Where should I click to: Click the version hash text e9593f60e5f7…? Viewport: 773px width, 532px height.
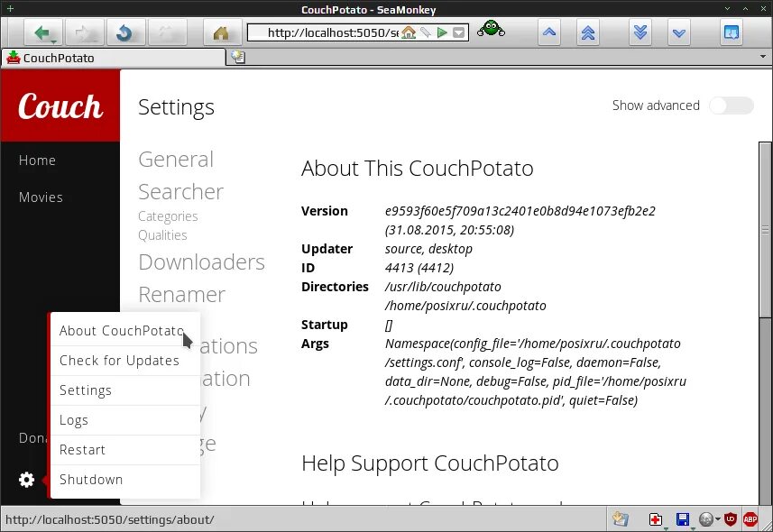pyautogui.click(x=520, y=211)
